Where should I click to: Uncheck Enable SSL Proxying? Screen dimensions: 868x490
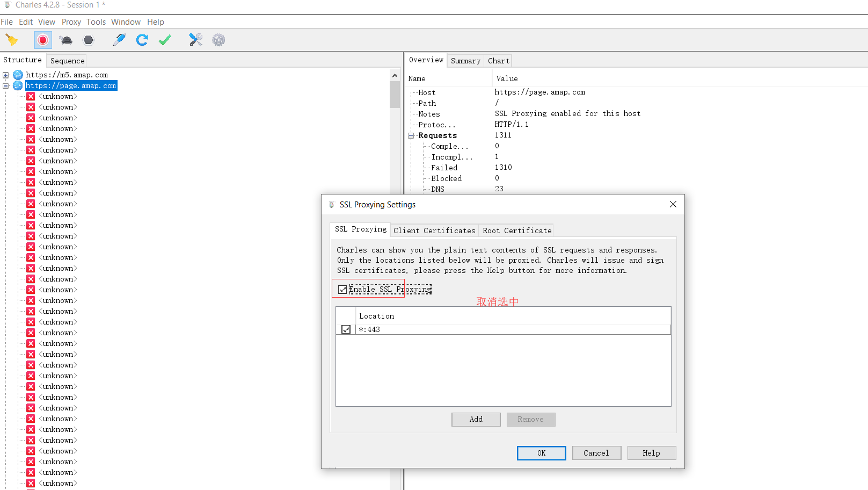click(342, 290)
